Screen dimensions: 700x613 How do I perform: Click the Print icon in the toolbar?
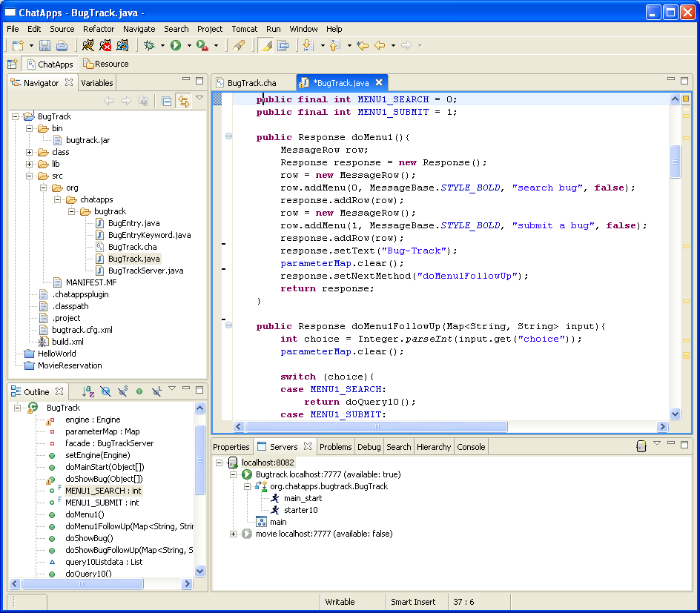coord(62,46)
